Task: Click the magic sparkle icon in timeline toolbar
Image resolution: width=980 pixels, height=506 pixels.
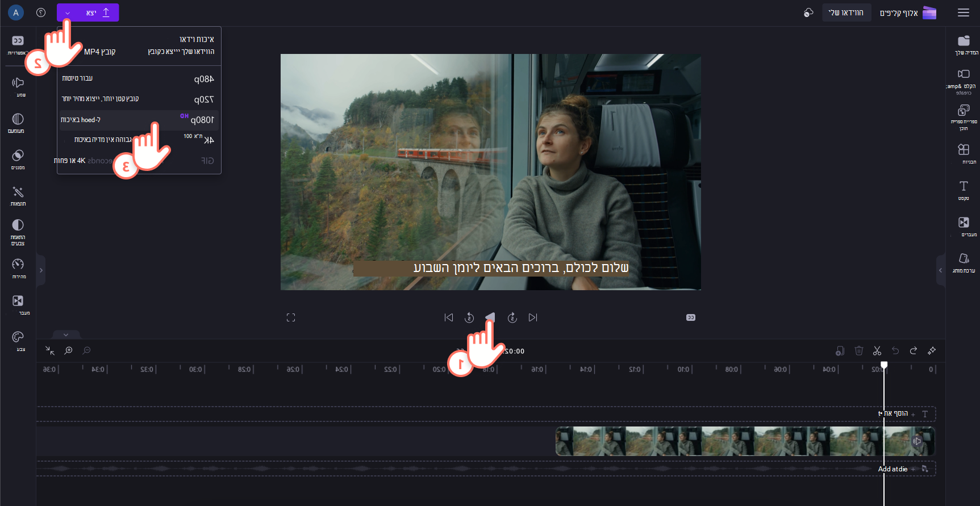Action: click(932, 350)
